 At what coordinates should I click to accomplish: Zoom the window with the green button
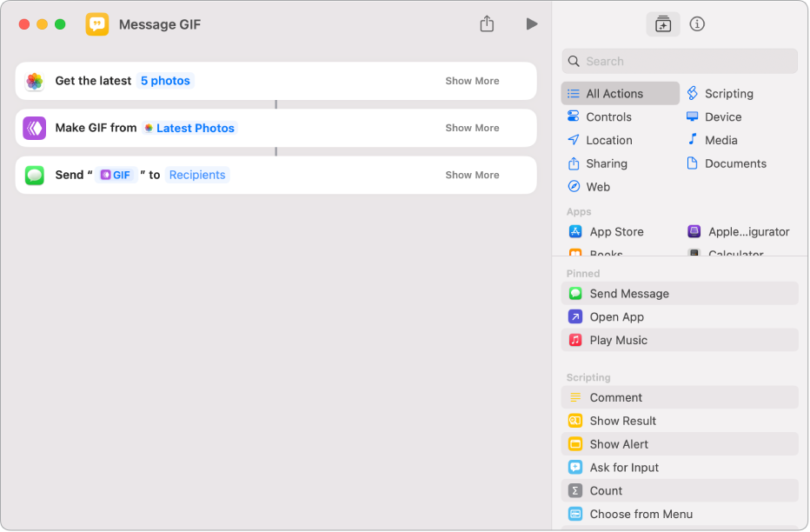(x=61, y=24)
